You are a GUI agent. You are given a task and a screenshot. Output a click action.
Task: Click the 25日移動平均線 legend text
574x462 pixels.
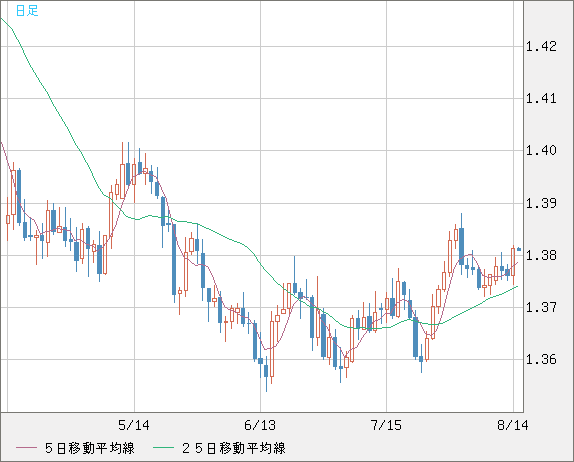(234, 448)
